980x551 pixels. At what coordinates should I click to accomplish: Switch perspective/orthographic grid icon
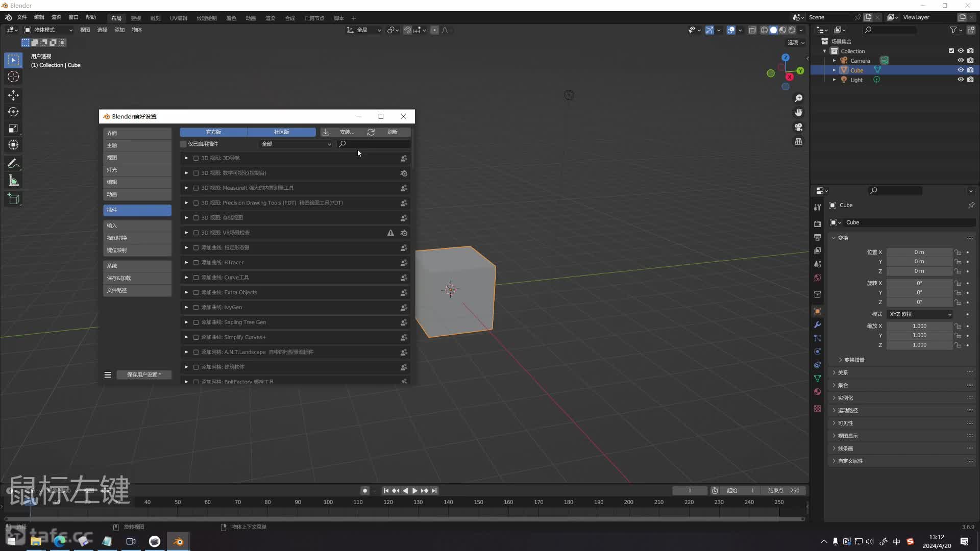pos(799,142)
